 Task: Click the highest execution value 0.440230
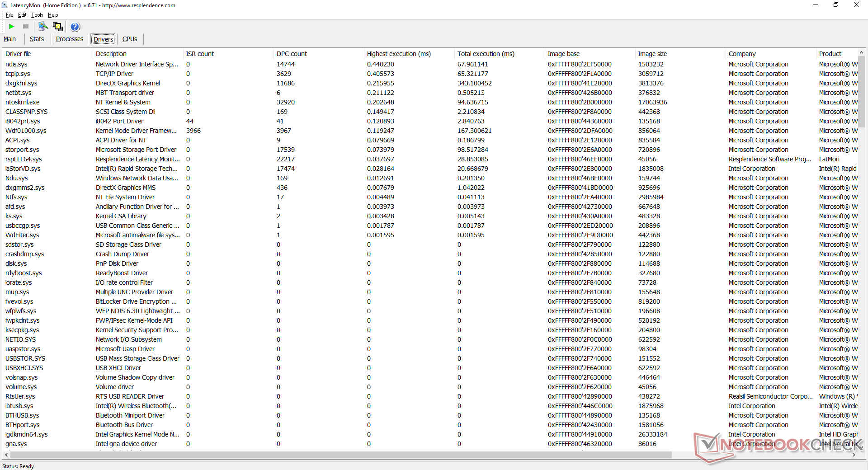[x=380, y=64]
